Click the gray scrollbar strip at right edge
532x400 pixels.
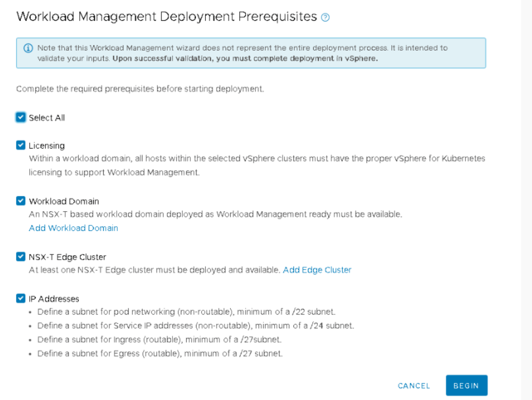526,200
